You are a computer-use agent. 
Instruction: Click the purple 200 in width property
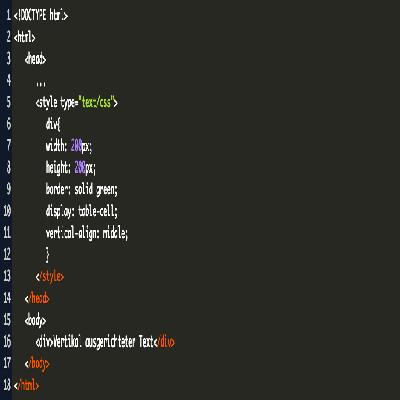76,146
